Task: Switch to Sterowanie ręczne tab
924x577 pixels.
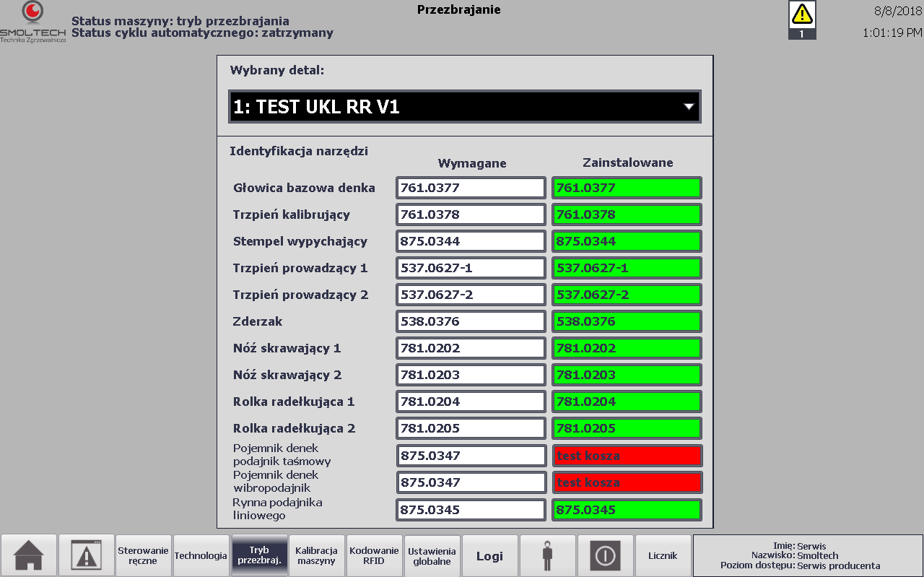Action: pyautogui.click(x=143, y=555)
